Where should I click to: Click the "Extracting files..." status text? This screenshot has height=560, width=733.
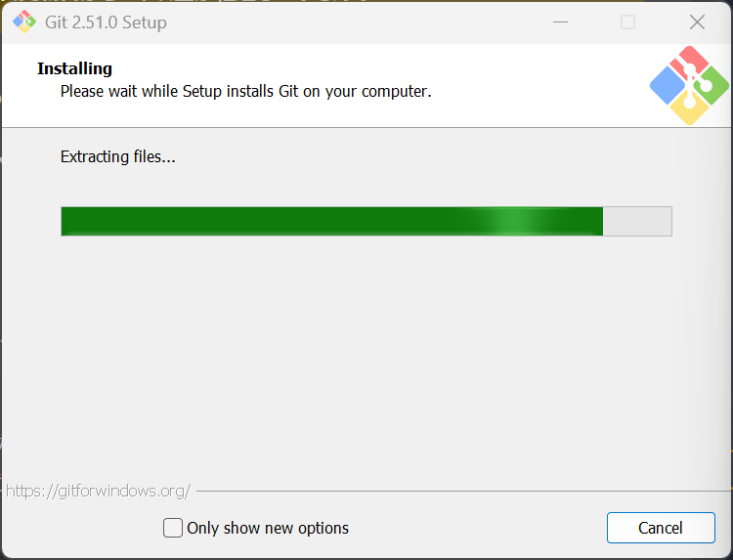pyautogui.click(x=118, y=156)
